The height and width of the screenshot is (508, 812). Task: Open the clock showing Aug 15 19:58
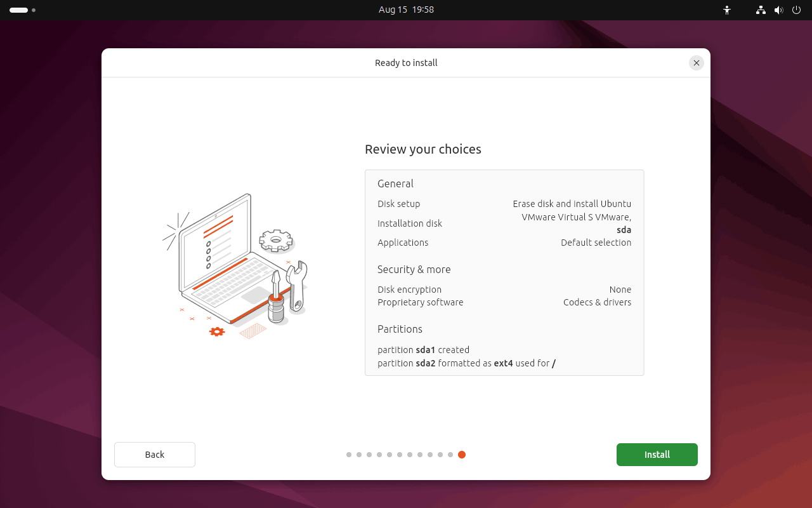point(406,10)
